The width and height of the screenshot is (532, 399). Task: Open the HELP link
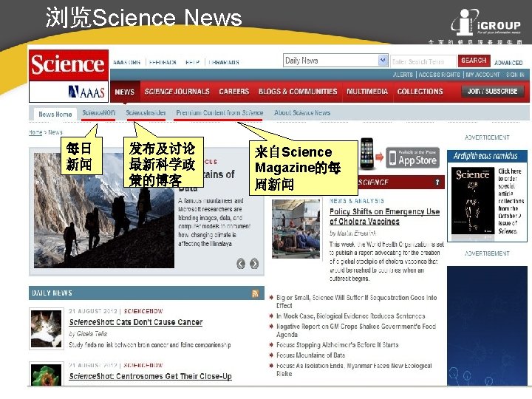pos(192,62)
